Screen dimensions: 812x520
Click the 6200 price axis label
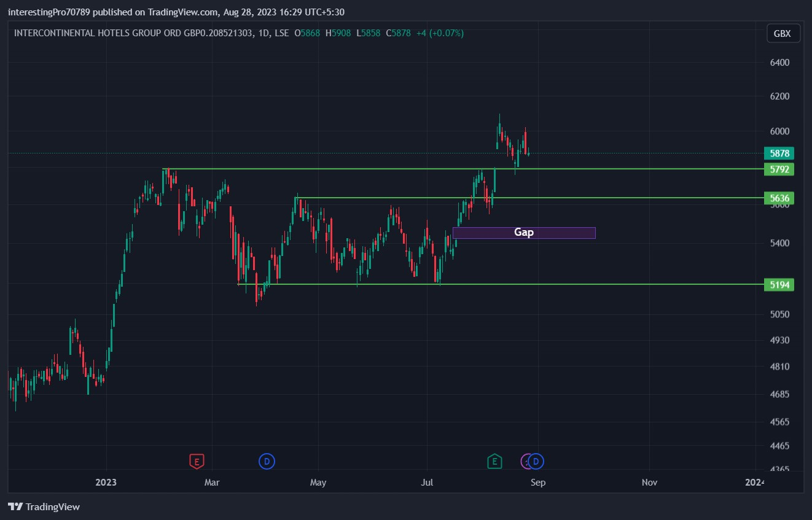tap(779, 96)
